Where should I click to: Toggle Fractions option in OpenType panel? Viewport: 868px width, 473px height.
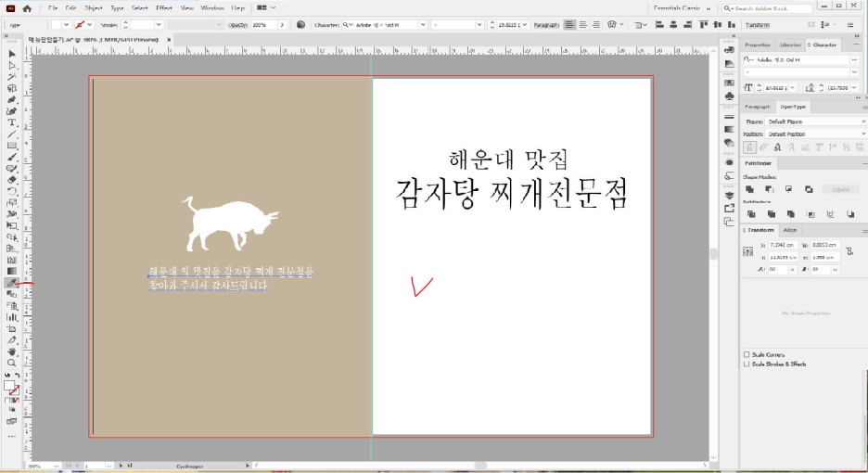(847, 147)
